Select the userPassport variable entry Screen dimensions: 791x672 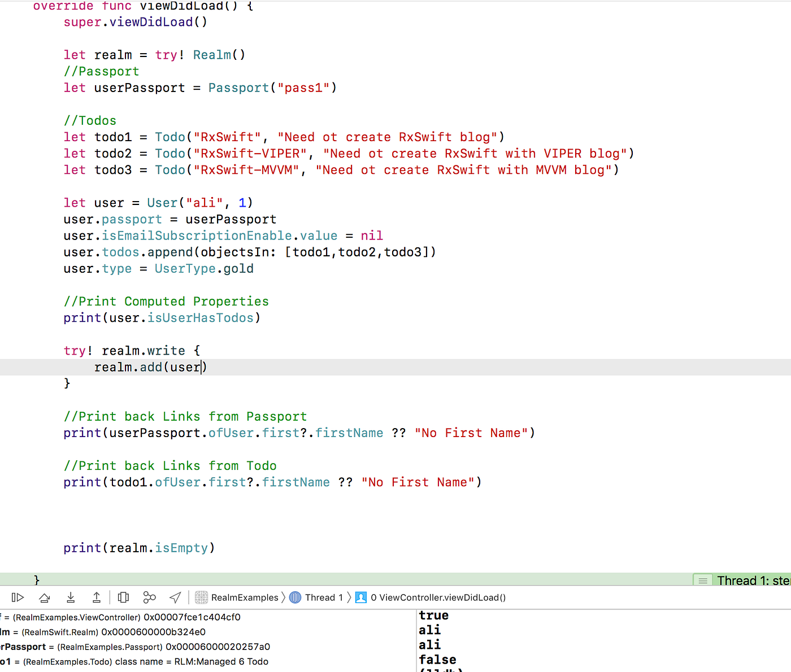coord(113,647)
